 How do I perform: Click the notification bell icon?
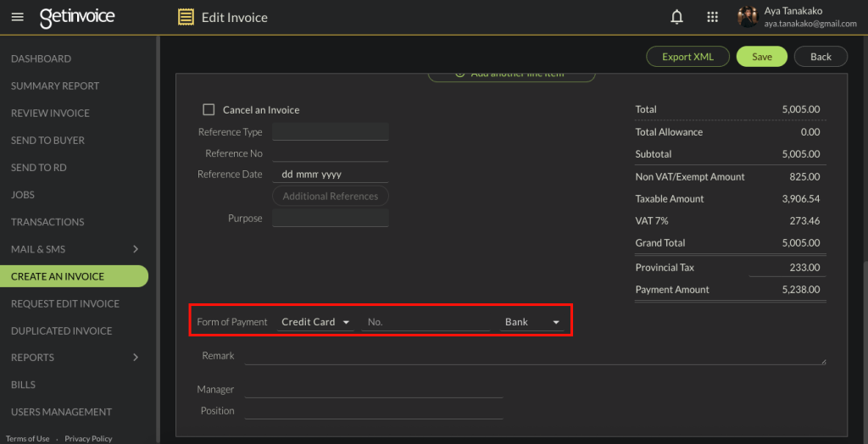pos(676,17)
